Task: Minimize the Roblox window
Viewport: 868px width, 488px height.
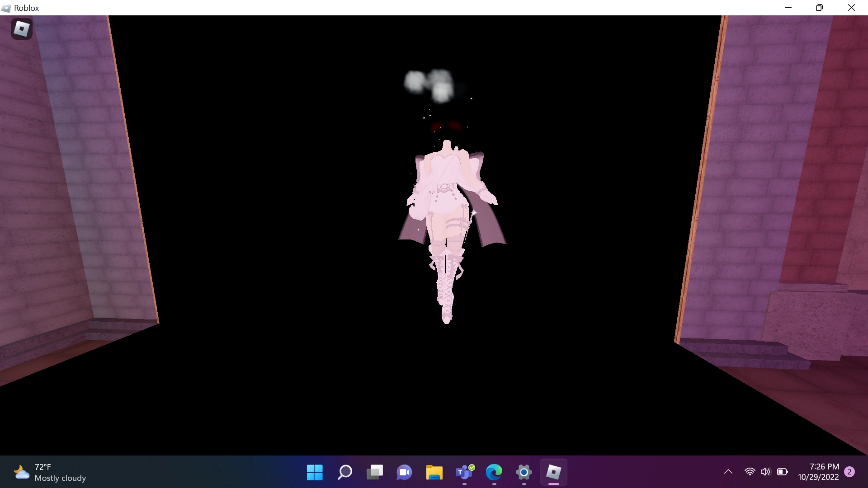Action: coord(788,8)
